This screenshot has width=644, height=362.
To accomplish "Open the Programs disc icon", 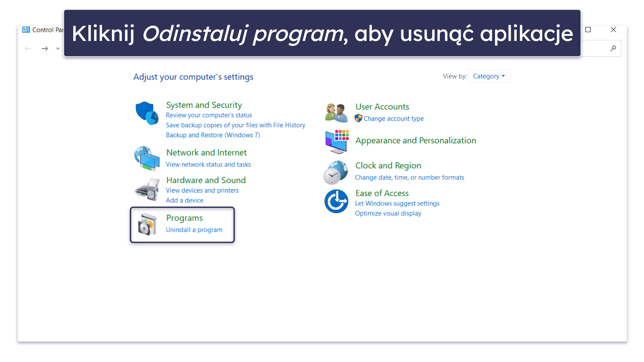I will [147, 224].
